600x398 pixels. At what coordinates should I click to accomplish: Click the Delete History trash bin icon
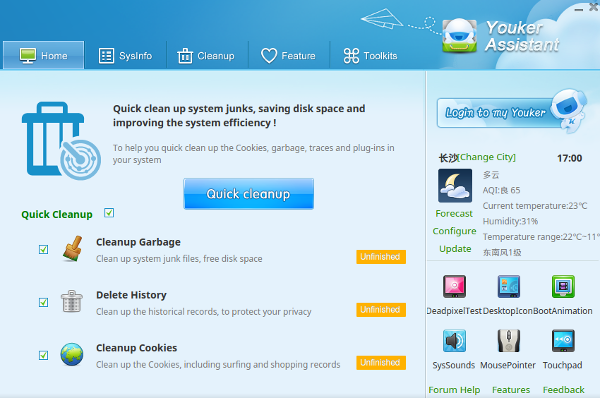tap(72, 301)
